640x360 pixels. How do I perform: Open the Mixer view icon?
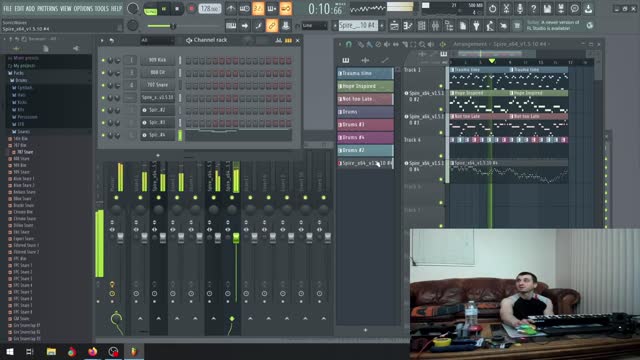pos(435,25)
